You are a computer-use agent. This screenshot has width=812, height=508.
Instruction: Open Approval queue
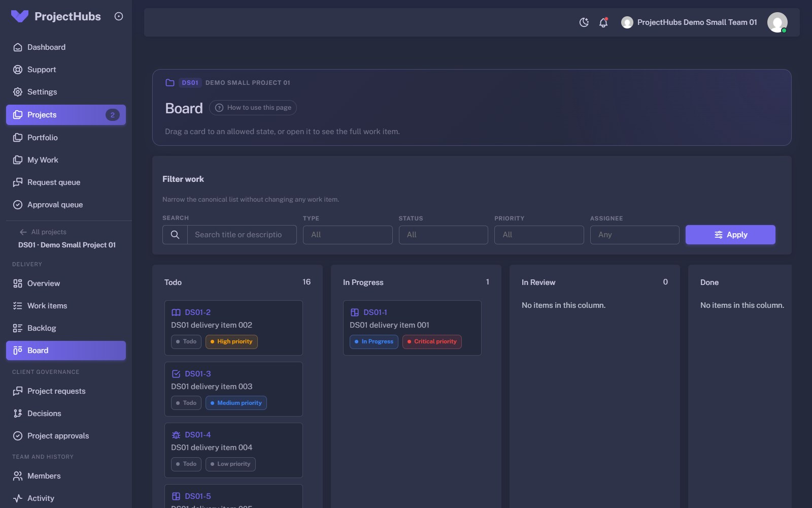66,205
